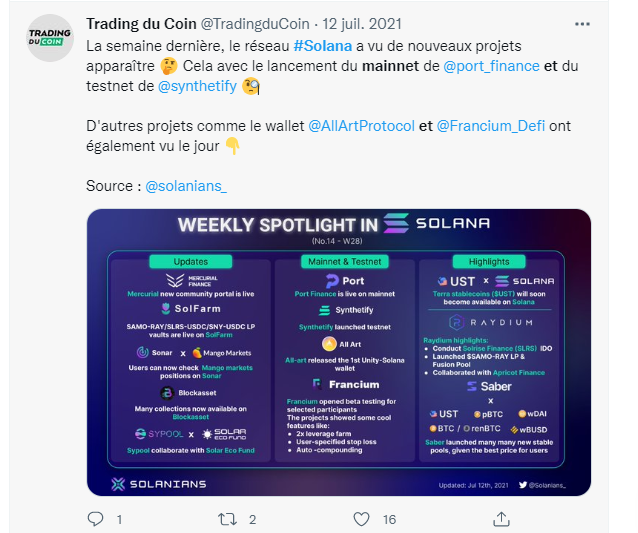Open the @Francium_Defi mention
The width and height of the screenshot is (638, 533).
tap(491, 126)
